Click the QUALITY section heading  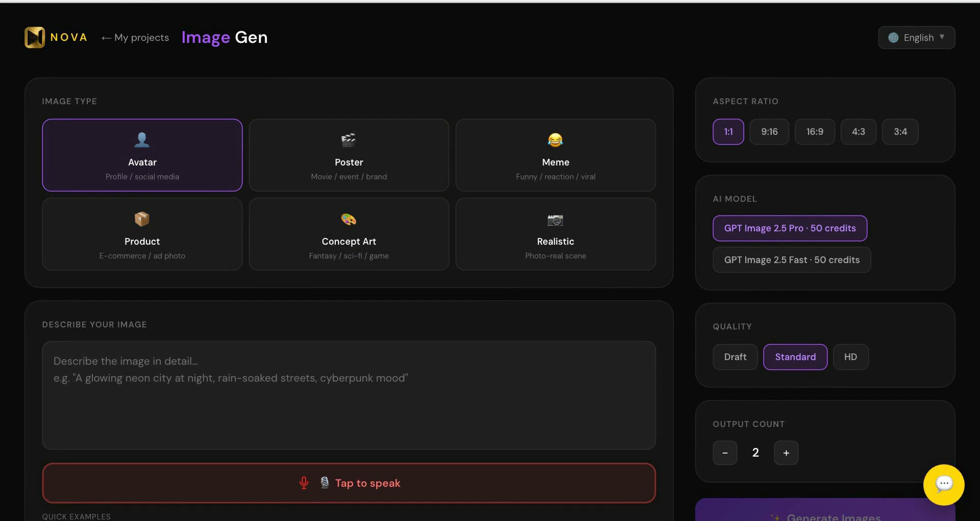732,326
